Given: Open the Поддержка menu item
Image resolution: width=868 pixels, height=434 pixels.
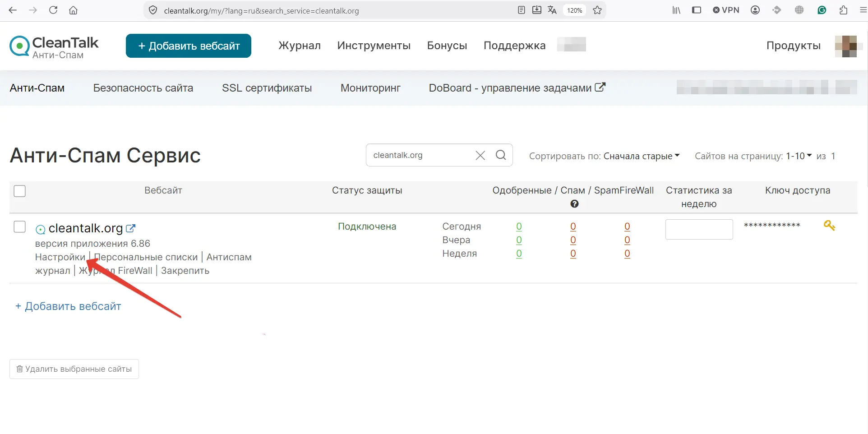Looking at the screenshot, I should pos(515,46).
